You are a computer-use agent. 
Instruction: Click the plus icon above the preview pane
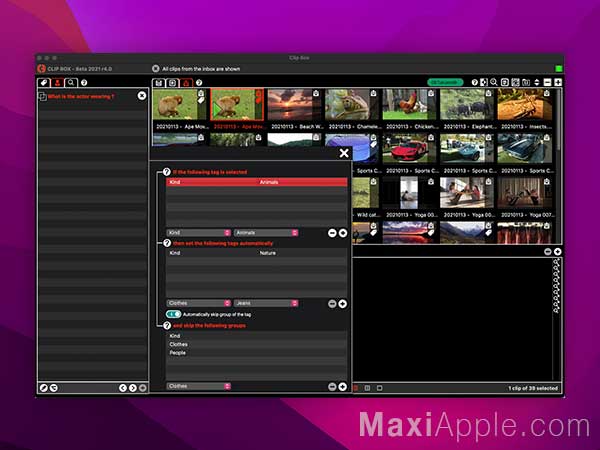pyautogui.click(x=558, y=251)
